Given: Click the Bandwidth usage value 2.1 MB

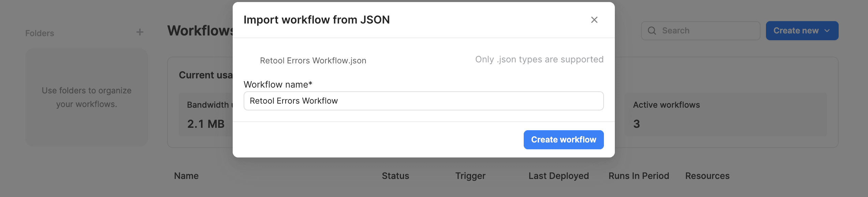Looking at the screenshot, I should pos(205,124).
